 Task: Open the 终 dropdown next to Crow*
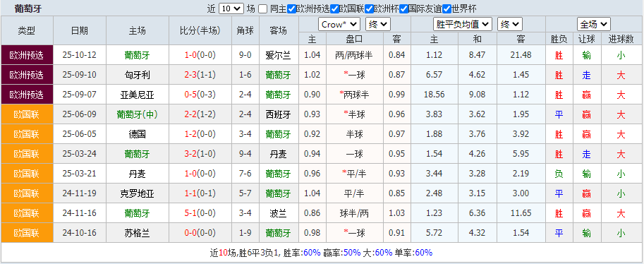pyautogui.click(x=378, y=24)
